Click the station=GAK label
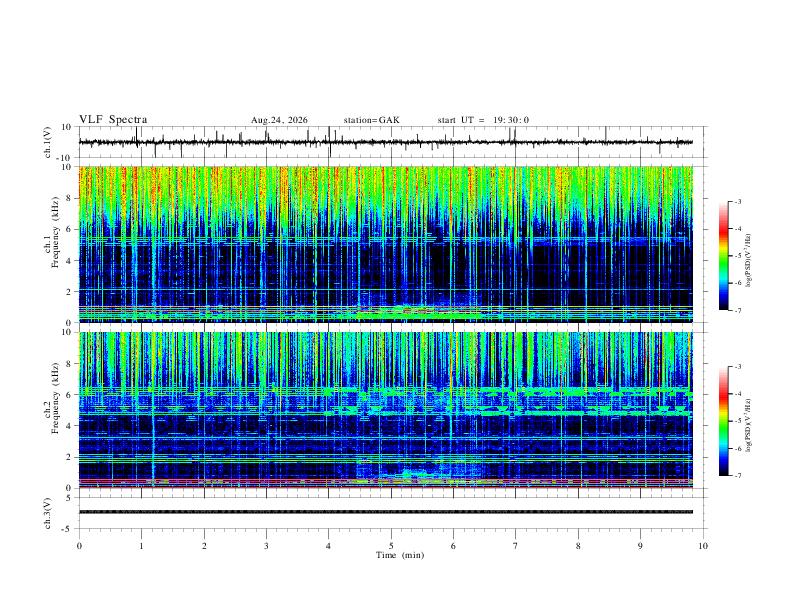 371,120
